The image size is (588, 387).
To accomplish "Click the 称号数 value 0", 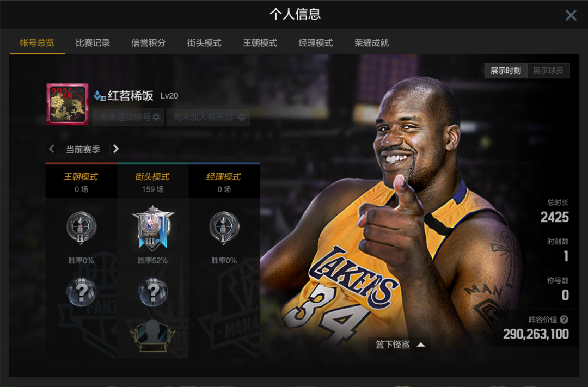I will coord(565,295).
